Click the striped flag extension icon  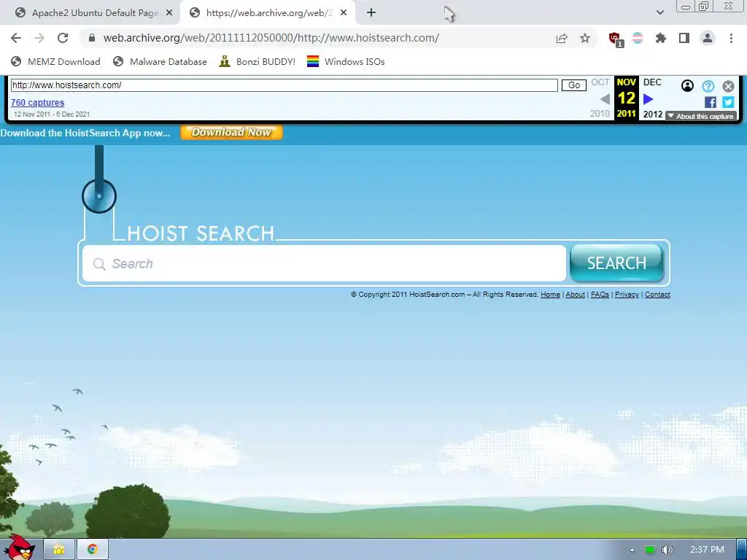pyautogui.click(x=638, y=38)
